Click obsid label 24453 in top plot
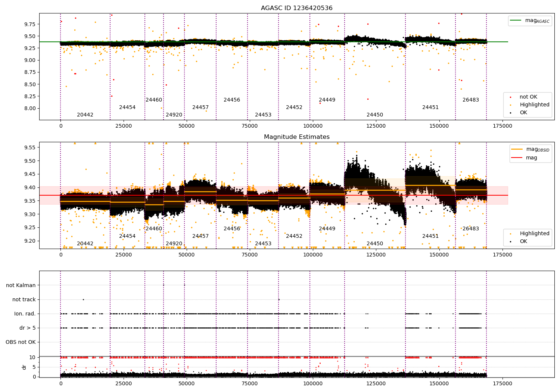The height and width of the screenshot is (392, 560). pos(263,115)
